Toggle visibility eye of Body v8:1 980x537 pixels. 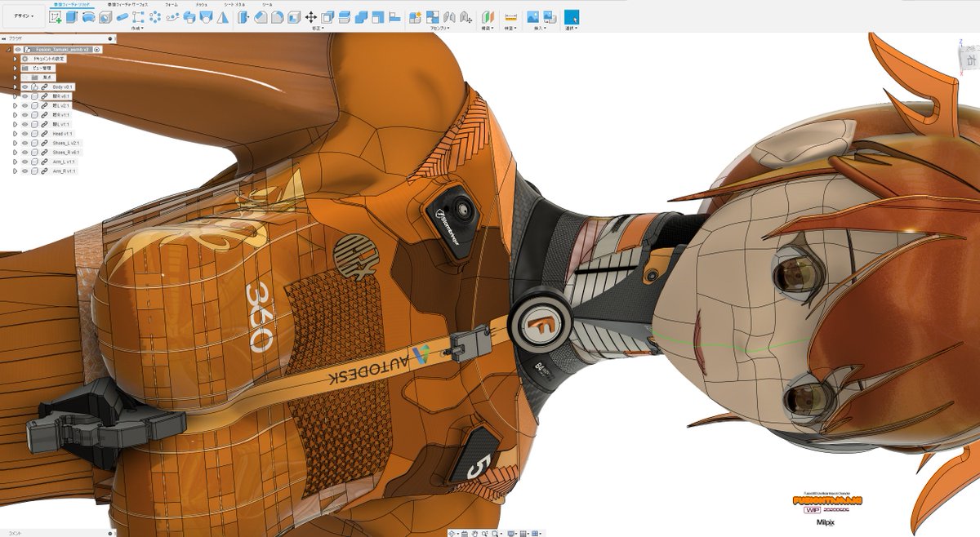(25, 87)
